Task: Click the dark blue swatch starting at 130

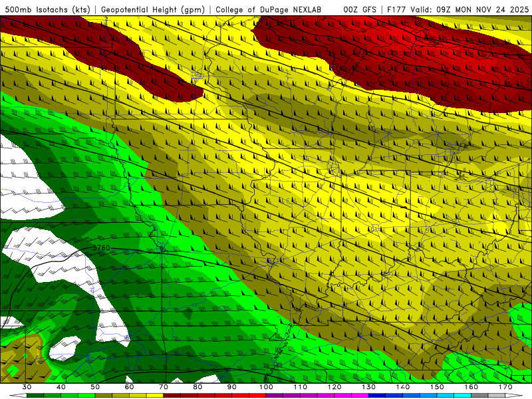Action: 377,396
